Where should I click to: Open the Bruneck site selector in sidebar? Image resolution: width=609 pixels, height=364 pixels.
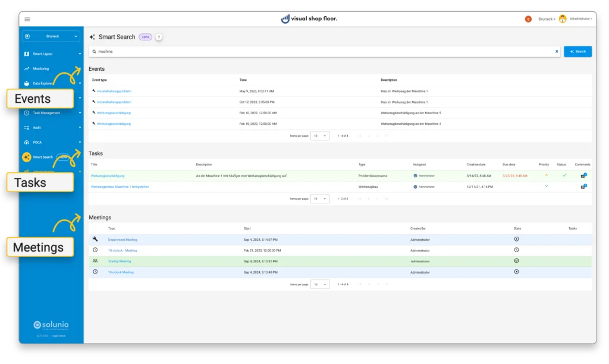(x=51, y=36)
